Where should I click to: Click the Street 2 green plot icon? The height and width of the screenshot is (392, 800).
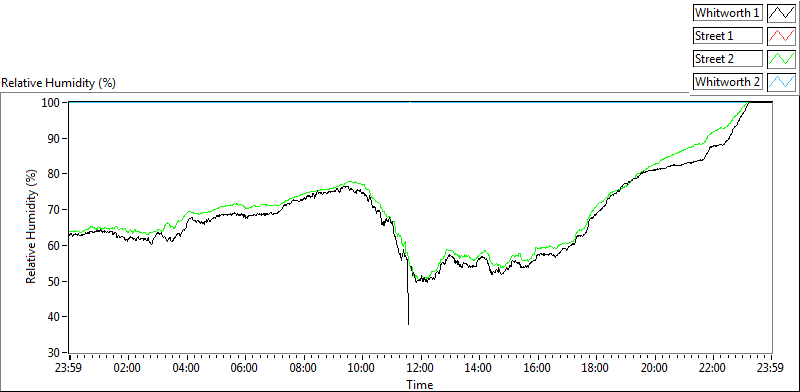(782, 59)
